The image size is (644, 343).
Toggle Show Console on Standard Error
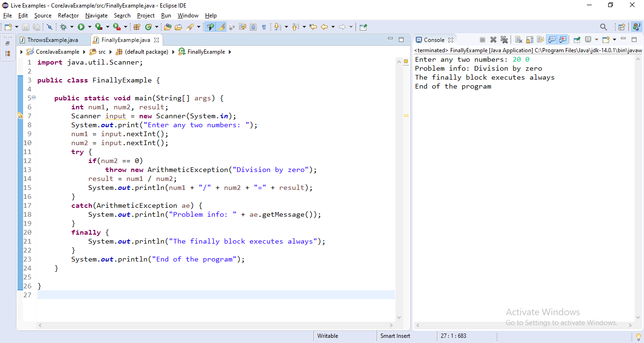pyautogui.click(x=562, y=40)
